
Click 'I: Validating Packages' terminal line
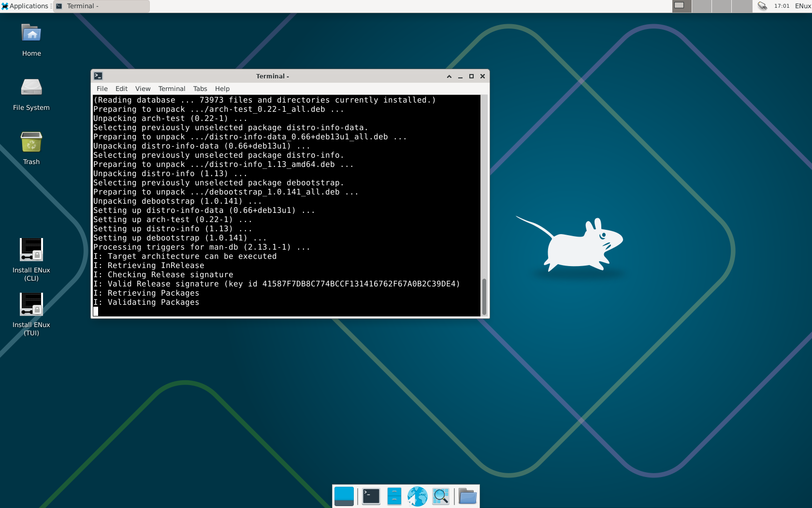(x=146, y=302)
